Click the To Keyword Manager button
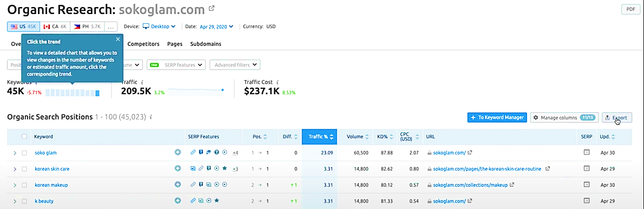Image resolution: width=644 pixels, height=209 pixels. pyautogui.click(x=497, y=117)
